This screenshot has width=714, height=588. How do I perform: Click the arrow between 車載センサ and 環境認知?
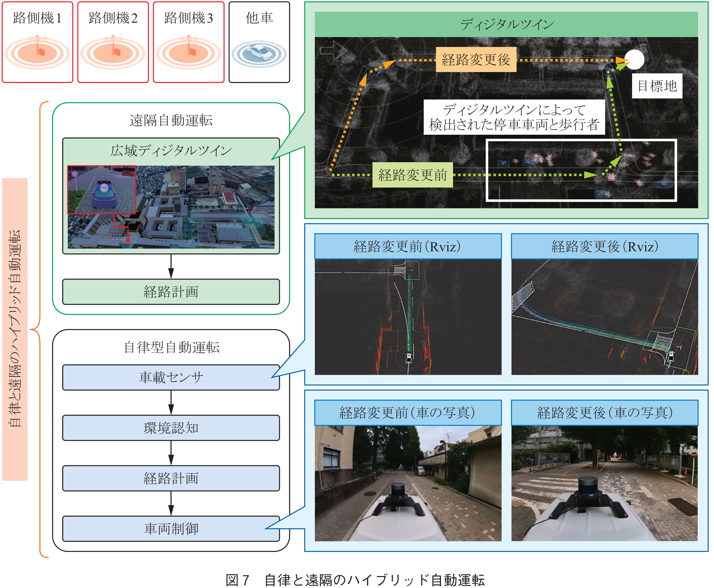tap(171, 403)
